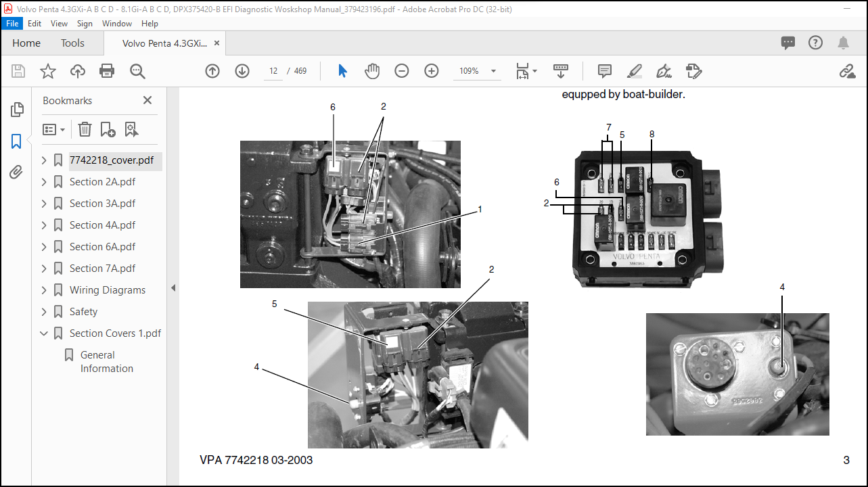Collapse the Section Covers 1.pdf bookmark
The width and height of the screenshot is (868, 487).
44,333
